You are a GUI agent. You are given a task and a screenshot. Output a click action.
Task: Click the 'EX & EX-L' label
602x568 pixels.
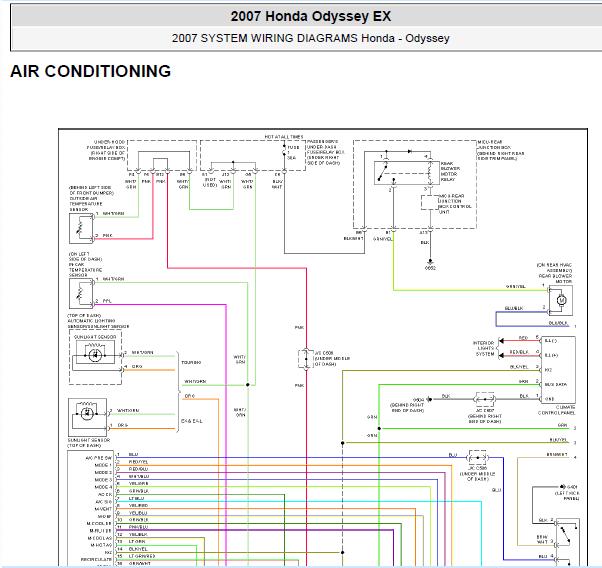click(x=192, y=421)
